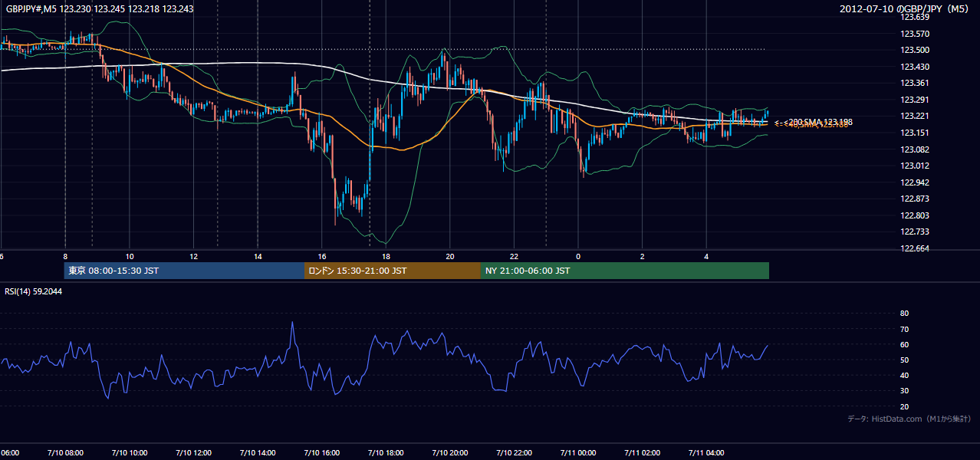This screenshot has width=980, height=460.
Task: Click price axis label 123.430
Action: point(915,67)
